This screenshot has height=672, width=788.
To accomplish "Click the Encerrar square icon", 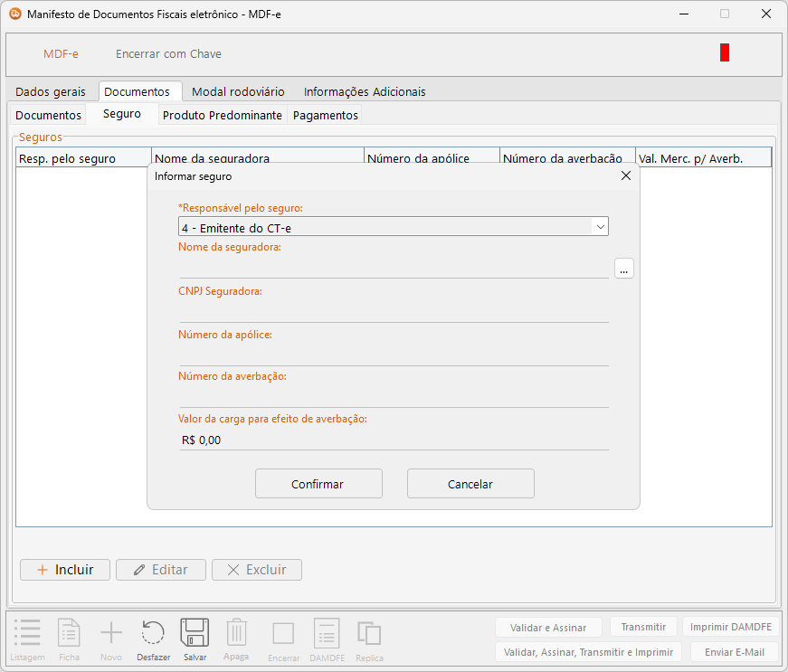I will point(283,633).
